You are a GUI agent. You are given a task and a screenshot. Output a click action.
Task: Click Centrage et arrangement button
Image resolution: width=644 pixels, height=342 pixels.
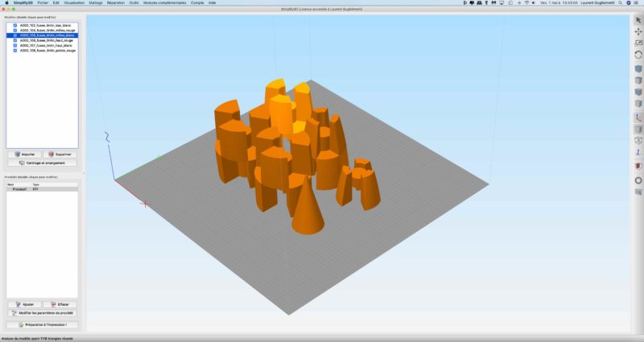tap(42, 163)
